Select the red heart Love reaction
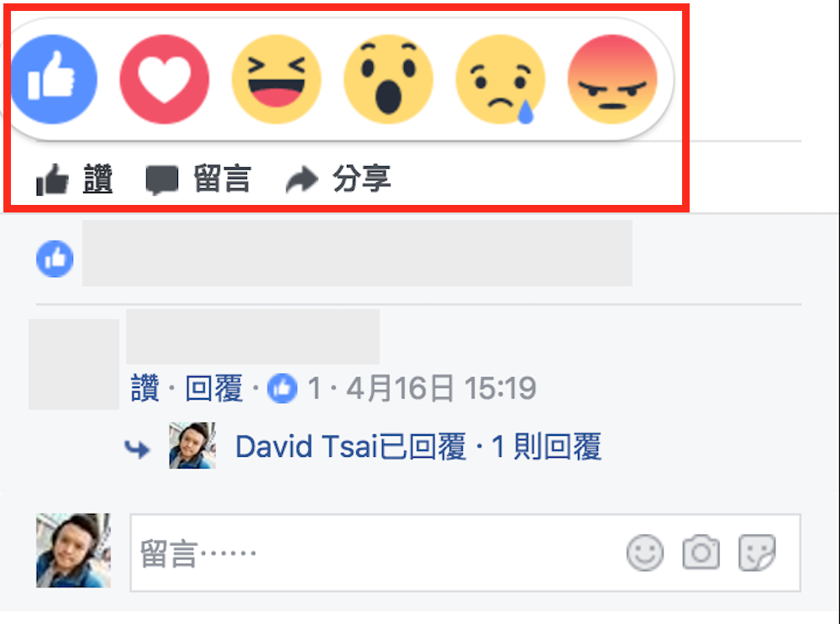Screen dimensions: 840x624 coord(165,79)
